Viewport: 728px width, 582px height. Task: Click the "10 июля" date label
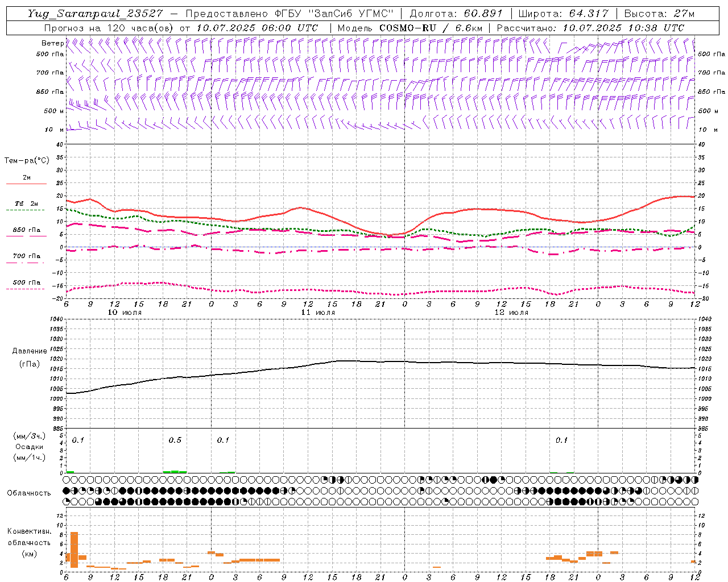[x=125, y=313]
